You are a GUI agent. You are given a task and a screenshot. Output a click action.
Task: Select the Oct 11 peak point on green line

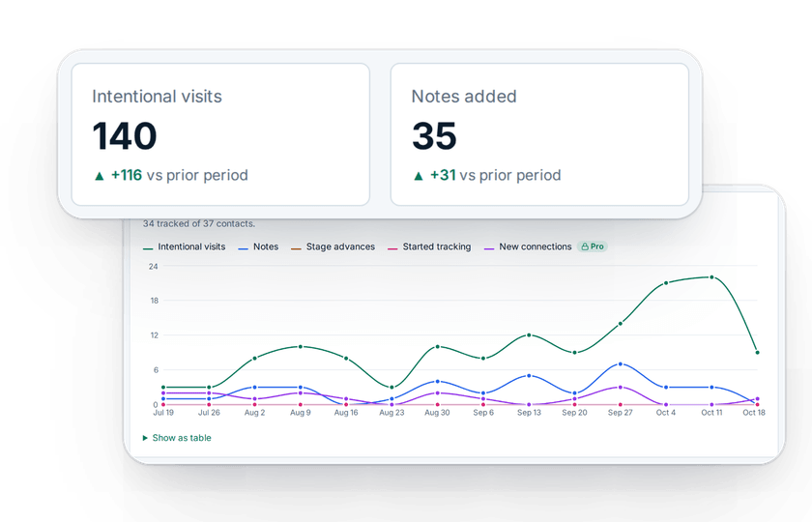pos(712,277)
